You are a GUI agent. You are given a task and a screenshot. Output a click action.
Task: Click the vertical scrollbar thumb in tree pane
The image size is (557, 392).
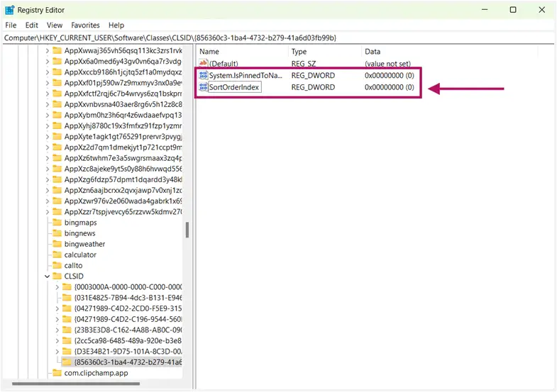(x=187, y=230)
